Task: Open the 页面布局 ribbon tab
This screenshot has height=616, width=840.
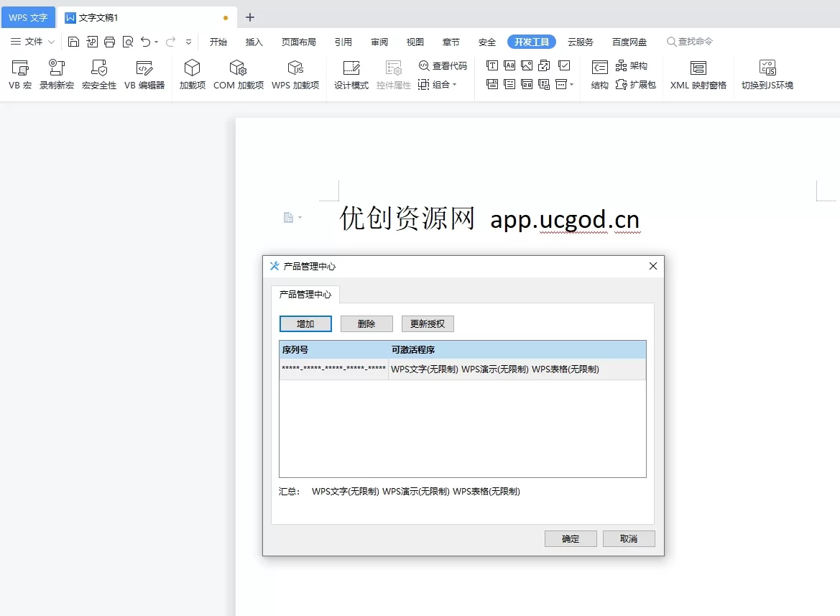Action: (x=298, y=42)
